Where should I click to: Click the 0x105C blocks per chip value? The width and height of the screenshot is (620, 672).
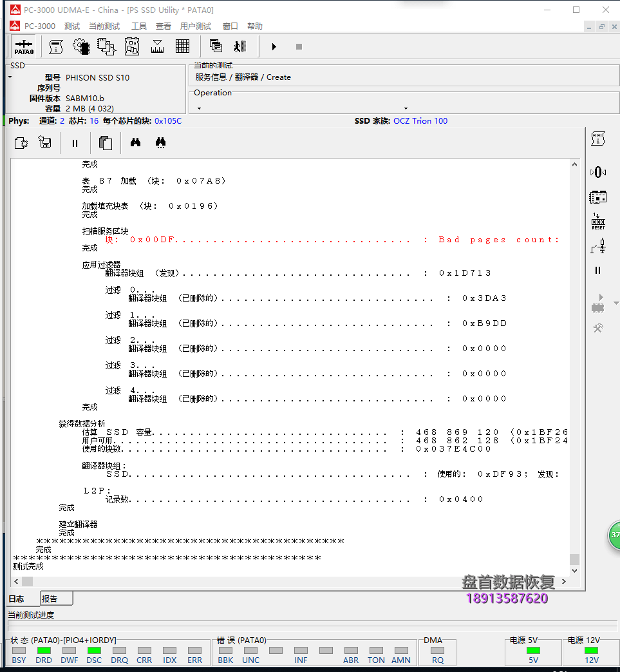[x=168, y=121]
